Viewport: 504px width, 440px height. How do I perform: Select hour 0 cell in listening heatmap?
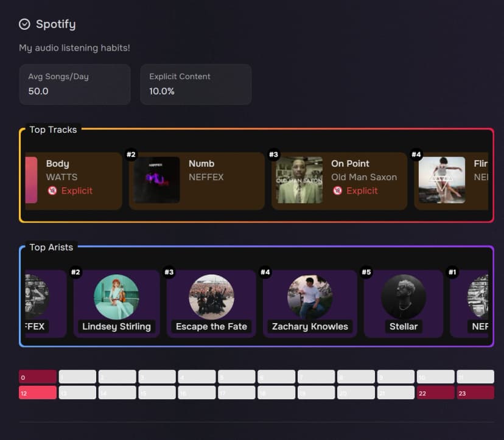coord(38,377)
